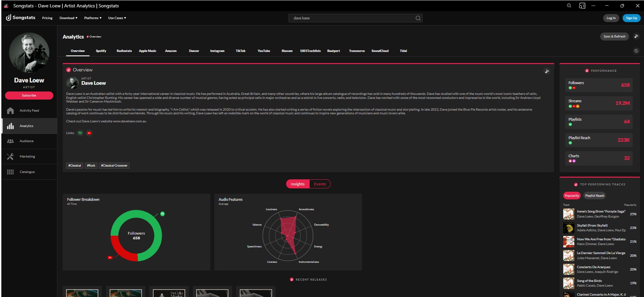Viewport: 644px width, 297px height.
Task: Click the #Classical Crossover tag
Action: (x=114, y=166)
